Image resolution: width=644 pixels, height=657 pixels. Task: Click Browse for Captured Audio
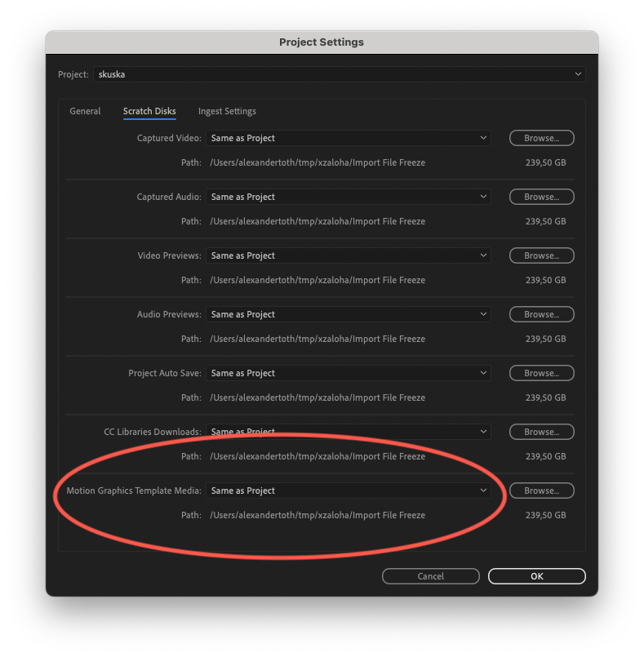click(541, 197)
